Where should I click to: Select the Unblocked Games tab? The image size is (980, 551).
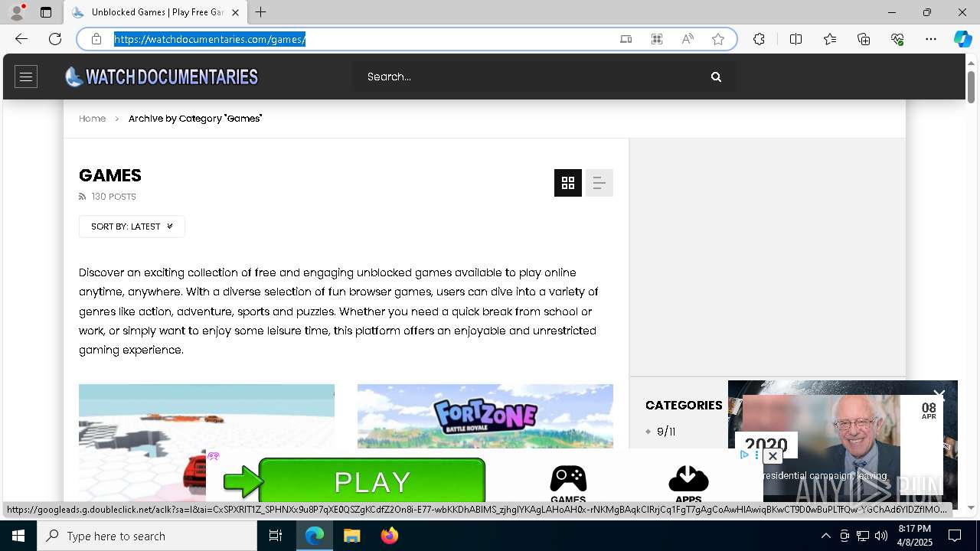tap(155, 12)
